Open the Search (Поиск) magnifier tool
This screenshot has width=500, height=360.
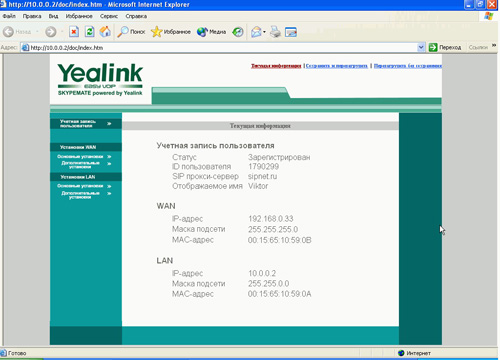click(131, 32)
